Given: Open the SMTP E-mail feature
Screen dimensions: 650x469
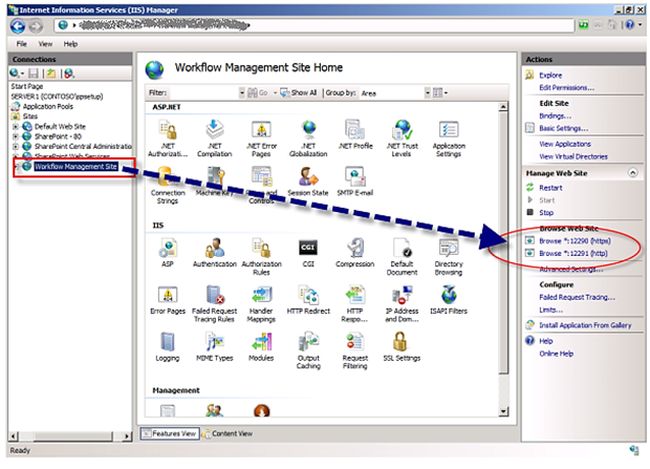Looking at the screenshot, I should coord(355,181).
